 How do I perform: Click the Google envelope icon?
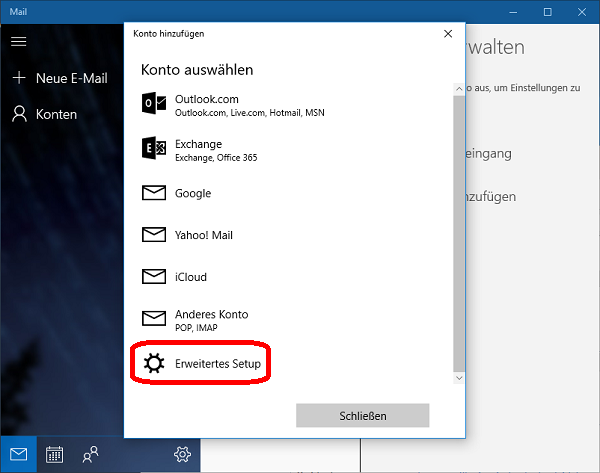[x=154, y=194]
